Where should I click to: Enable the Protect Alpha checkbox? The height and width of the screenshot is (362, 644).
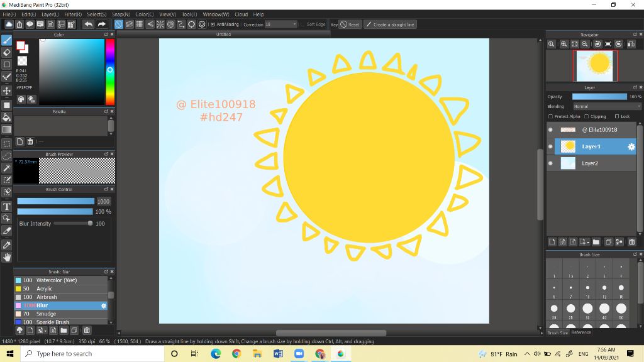pos(550,117)
